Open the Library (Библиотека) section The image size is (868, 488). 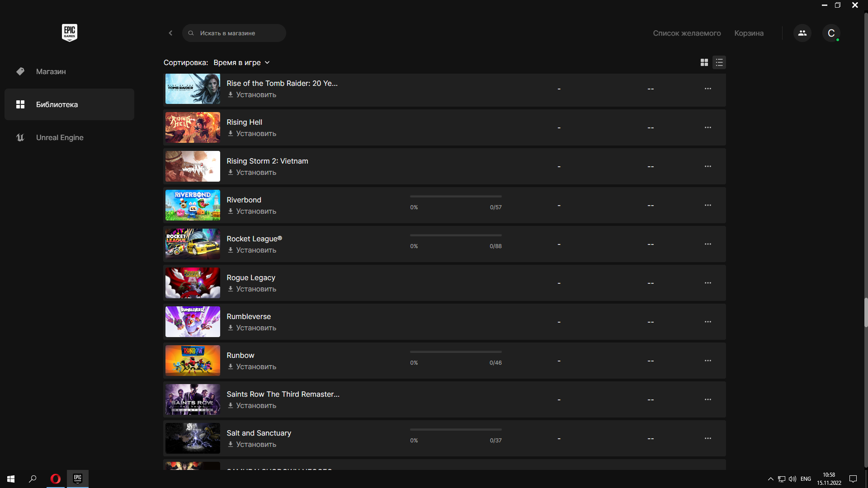tap(69, 104)
